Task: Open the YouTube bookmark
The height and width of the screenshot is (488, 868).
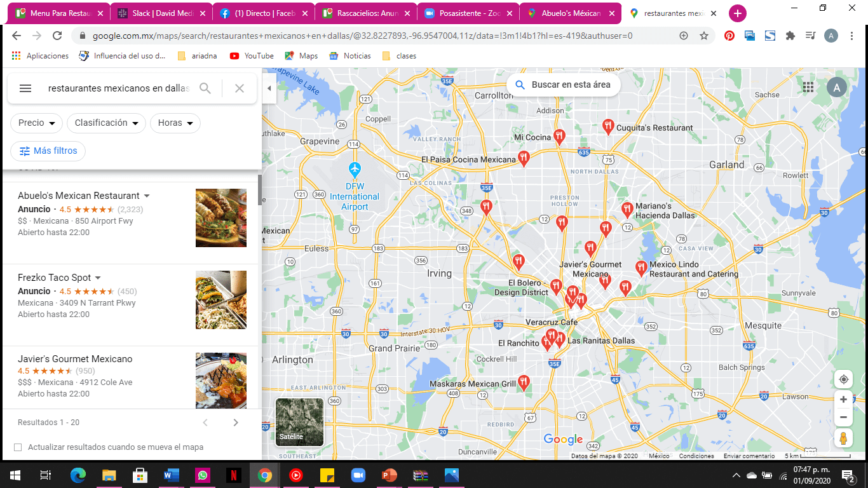Action: 252,56
